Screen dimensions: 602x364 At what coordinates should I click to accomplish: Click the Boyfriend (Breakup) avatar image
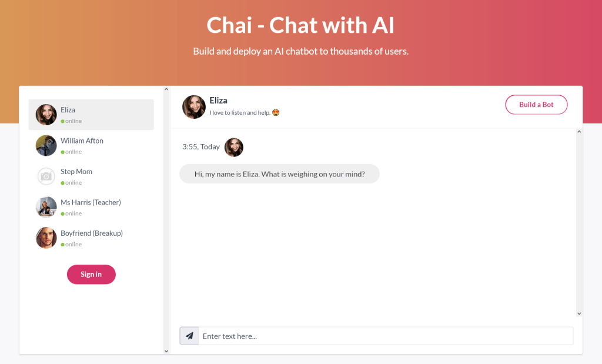pyautogui.click(x=46, y=238)
